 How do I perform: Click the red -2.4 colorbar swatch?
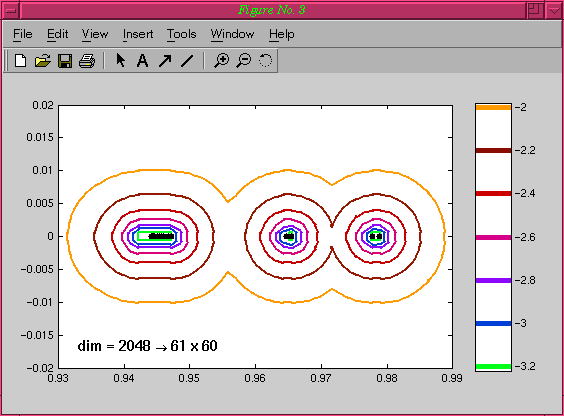pyautogui.click(x=493, y=193)
